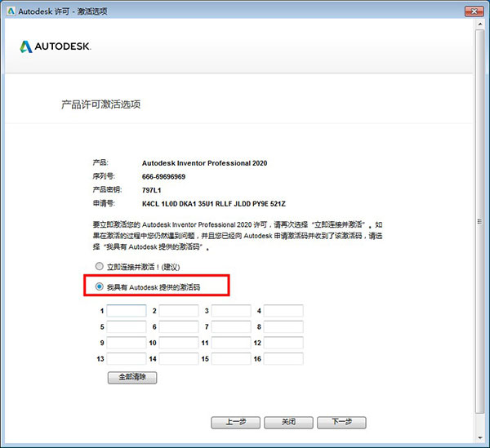Focus activation code field 12
490x448 pixels.
coord(283,343)
